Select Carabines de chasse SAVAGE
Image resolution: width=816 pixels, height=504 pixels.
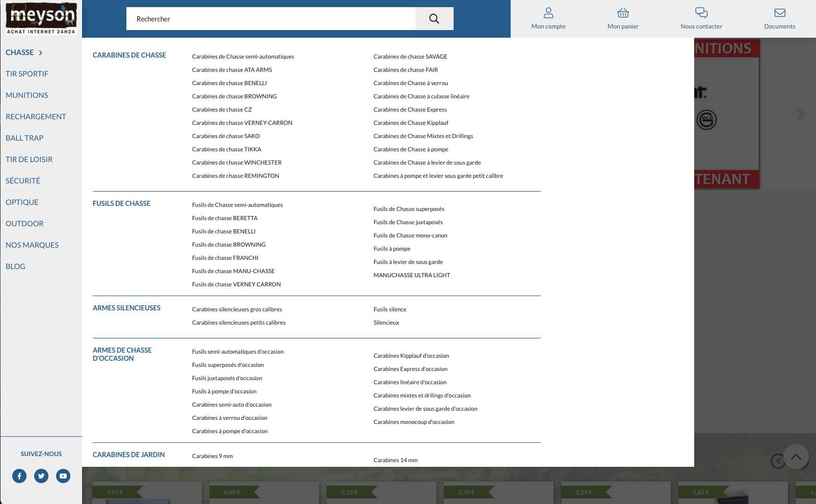(x=410, y=57)
